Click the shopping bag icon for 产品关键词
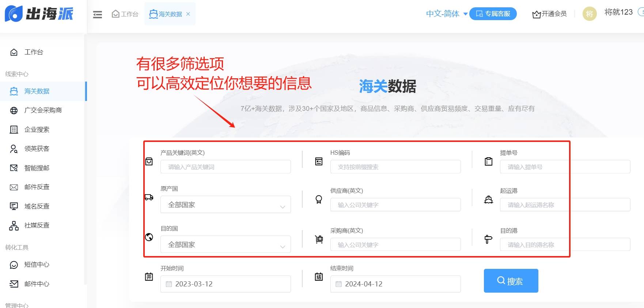 pos(149,161)
